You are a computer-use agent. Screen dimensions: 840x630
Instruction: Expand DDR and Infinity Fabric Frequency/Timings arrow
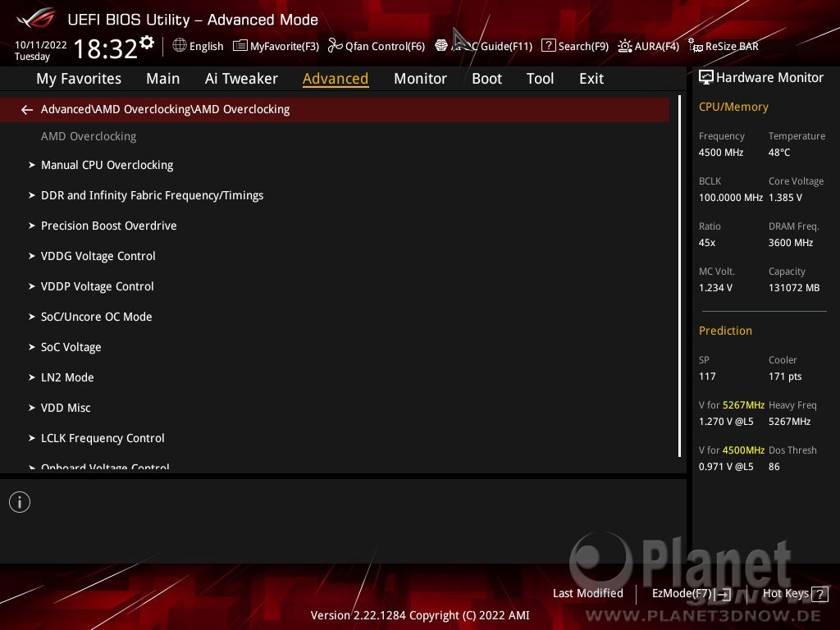click(32, 195)
